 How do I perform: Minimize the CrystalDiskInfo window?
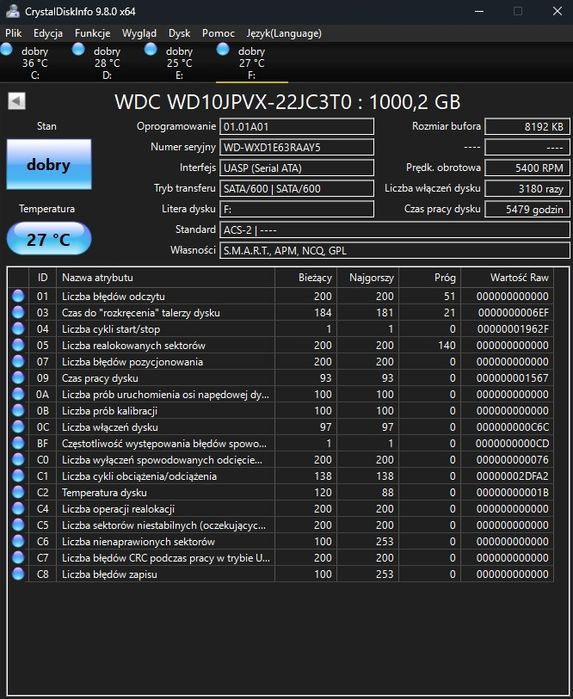tap(479, 11)
